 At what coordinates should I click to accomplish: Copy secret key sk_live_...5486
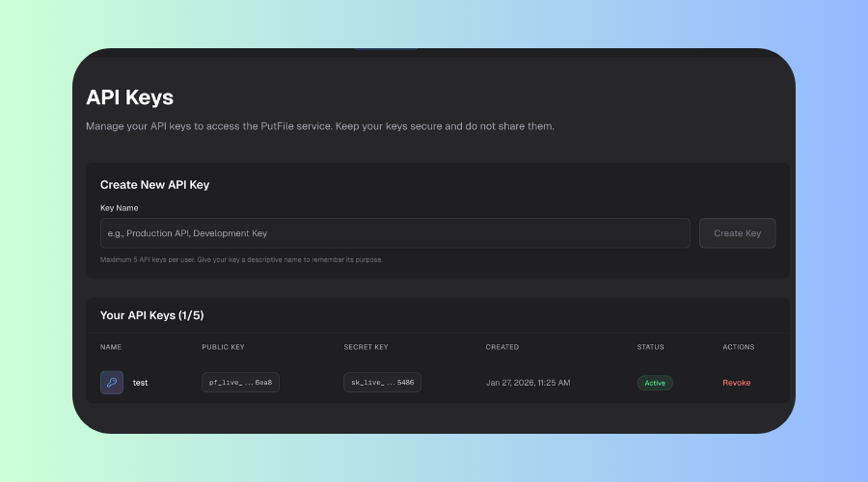point(382,383)
